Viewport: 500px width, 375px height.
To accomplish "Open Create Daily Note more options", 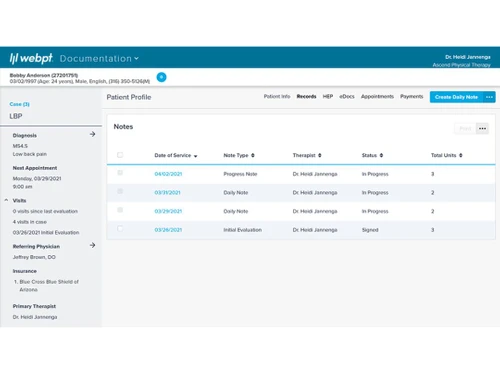I will click(489, 97).
